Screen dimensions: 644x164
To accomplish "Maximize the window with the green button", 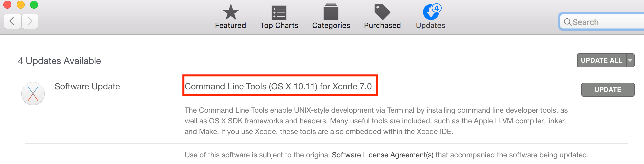I will 34,5.
